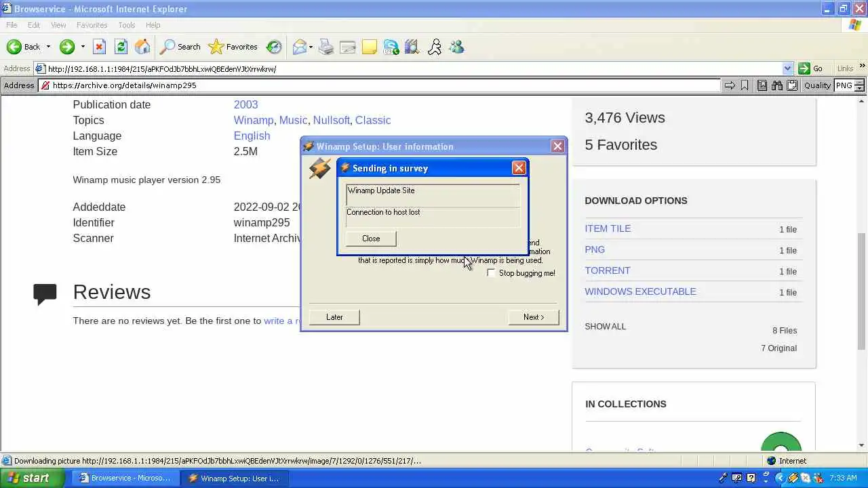Open the PNG Quality selector
The width and height of the screenshot is (868, 488).
[850, 85]
